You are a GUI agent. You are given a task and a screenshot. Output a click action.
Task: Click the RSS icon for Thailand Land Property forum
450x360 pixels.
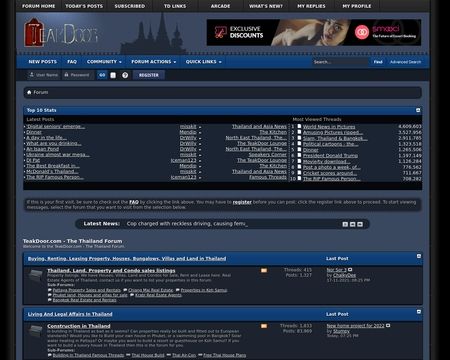pos(264,270)
